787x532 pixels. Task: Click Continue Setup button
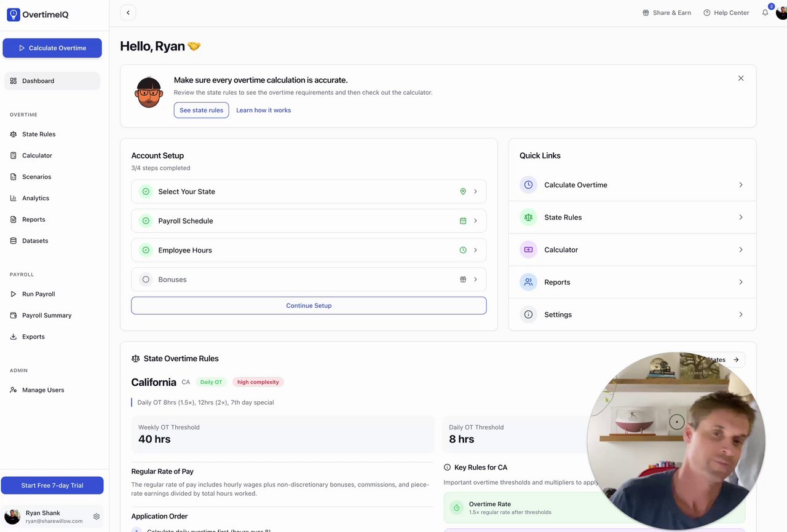[x=309, y=306]
